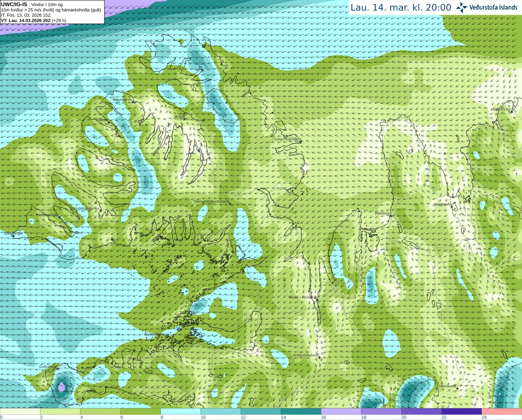Select the Bíldudalsflugvöllur station label
The image size is (522, 420).
(x=85, y=208)
